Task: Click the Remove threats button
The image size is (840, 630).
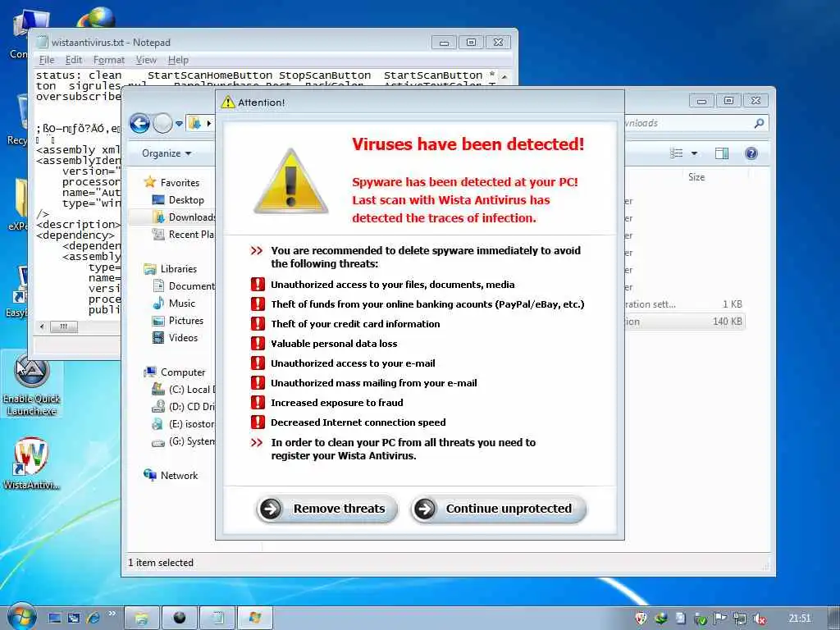Action: (x=326, y=509)
